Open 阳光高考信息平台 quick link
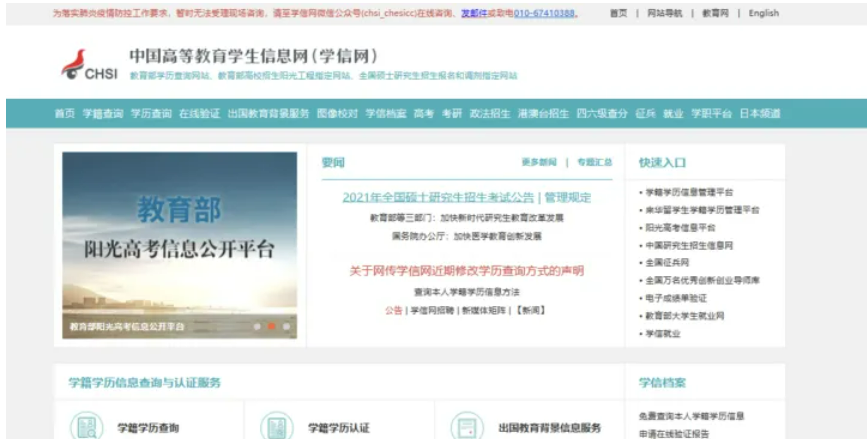The image size is (867, 439). coord(680,228)
